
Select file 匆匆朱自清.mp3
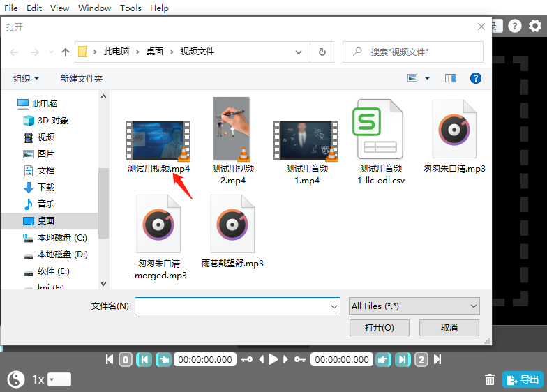454,137
